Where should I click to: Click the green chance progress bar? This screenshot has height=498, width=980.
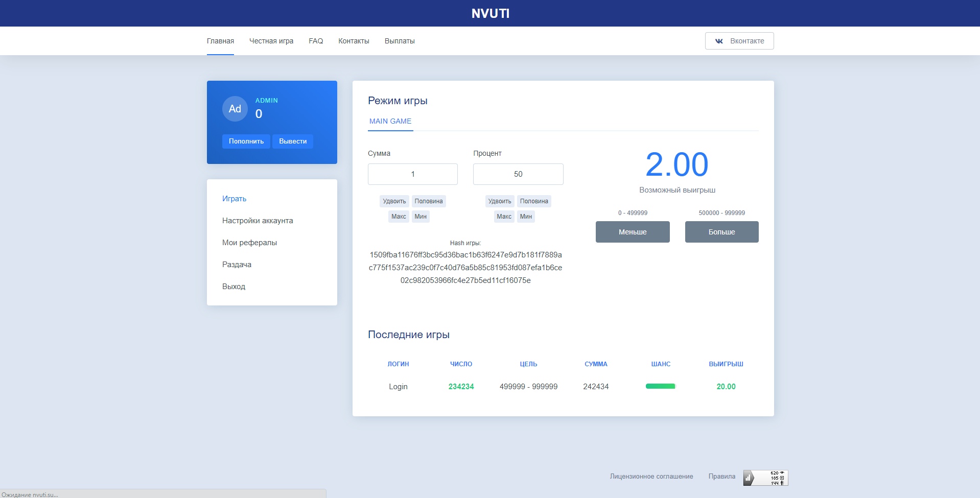(661, 386)
